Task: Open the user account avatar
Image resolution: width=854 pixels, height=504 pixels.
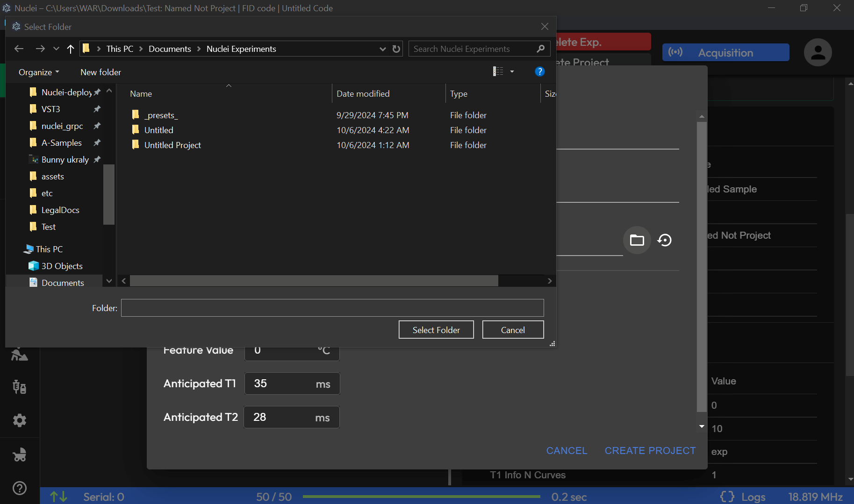Action: click(818, 52)
